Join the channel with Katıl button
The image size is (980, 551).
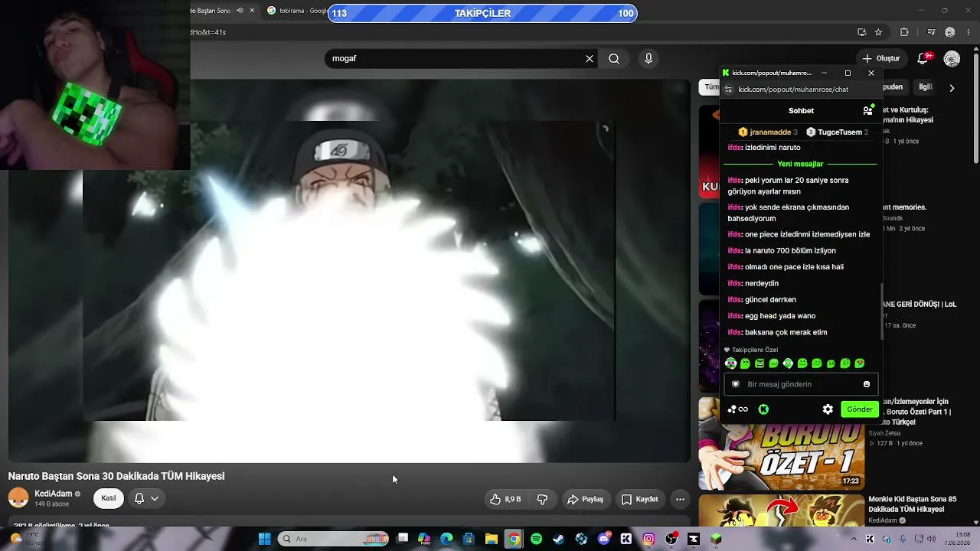click(109, 498)
